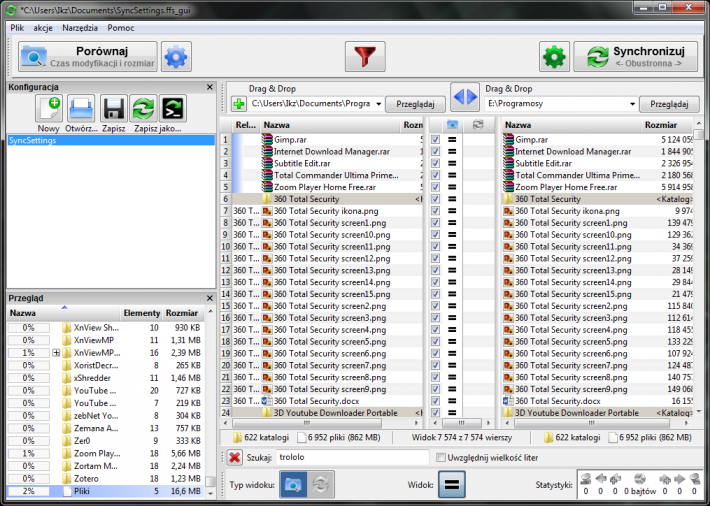Viewport: 710px width, 506px height.
Task: Select the comparison view type button
Action: (x=293, y=485)
